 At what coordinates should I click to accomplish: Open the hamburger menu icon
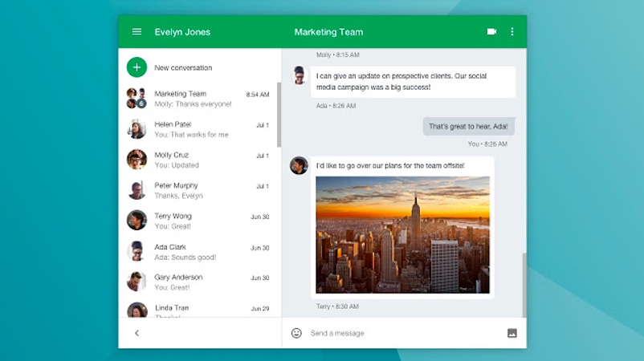tap(137, 31)
